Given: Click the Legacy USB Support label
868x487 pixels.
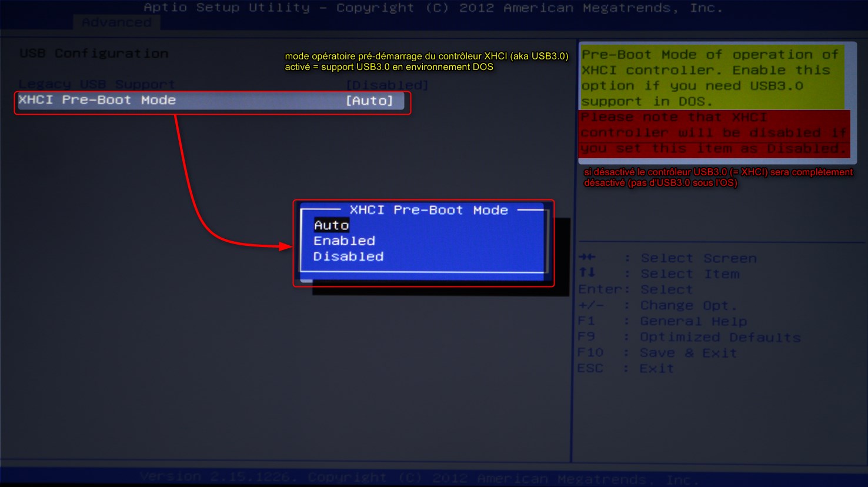Looking at the screenshot, I should coord(97,84).
